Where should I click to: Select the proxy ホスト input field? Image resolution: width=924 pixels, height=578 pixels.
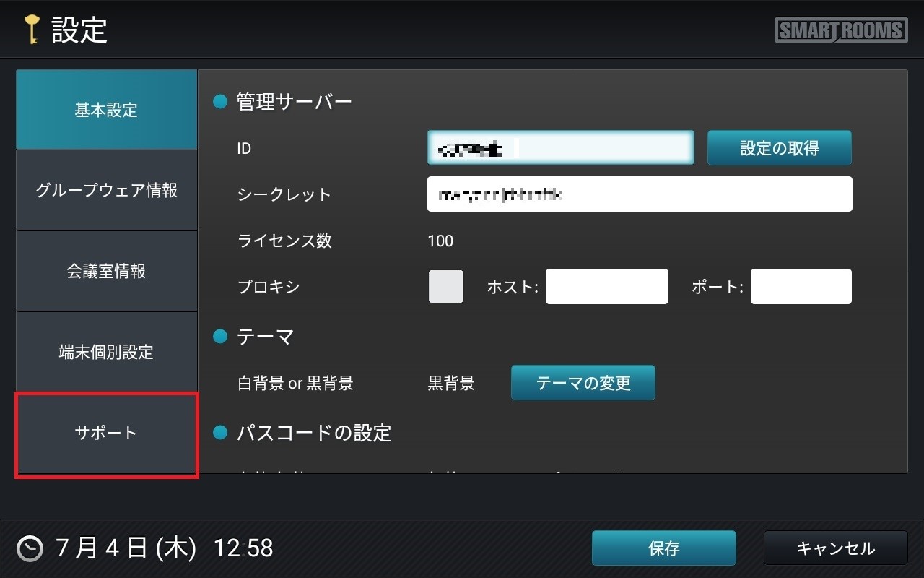pos(606,287)
